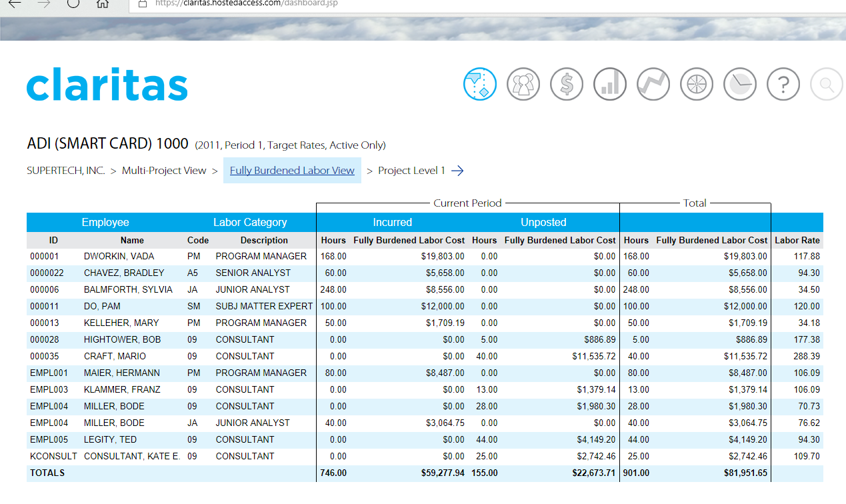Click the 'TOTALS' row label
The width and height of the screenshot is (846, 504).
(x=47, y=473)
